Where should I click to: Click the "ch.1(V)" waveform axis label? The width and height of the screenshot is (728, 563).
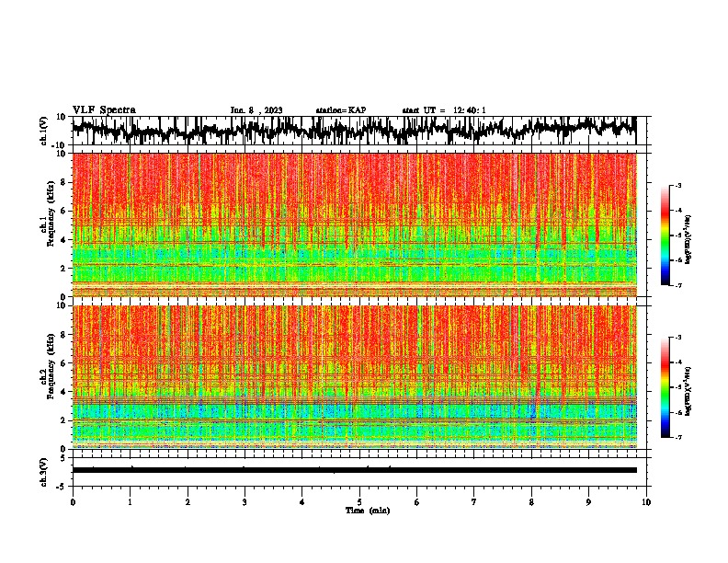[x=44, y=131]
